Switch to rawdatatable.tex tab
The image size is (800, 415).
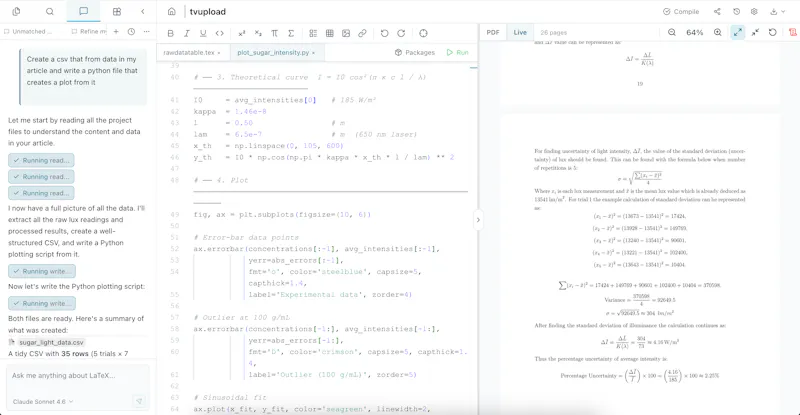tap(189, 53)
